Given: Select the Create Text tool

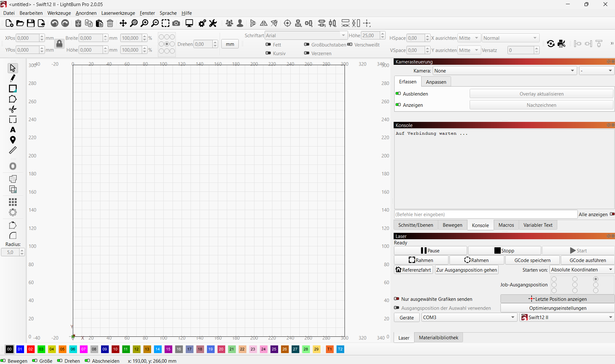Looking at the screenshot, I should [13, 130].
